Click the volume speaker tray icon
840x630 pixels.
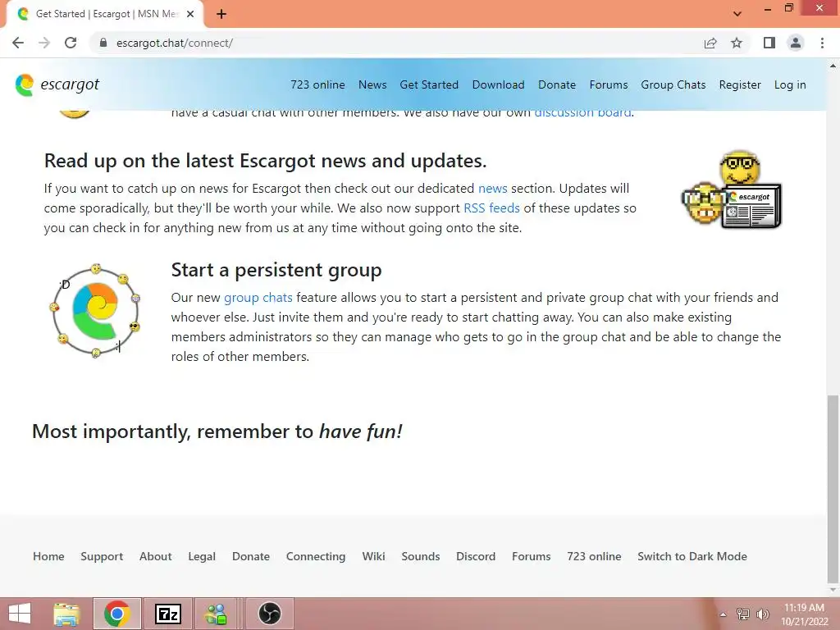click(x=762, y=614)
